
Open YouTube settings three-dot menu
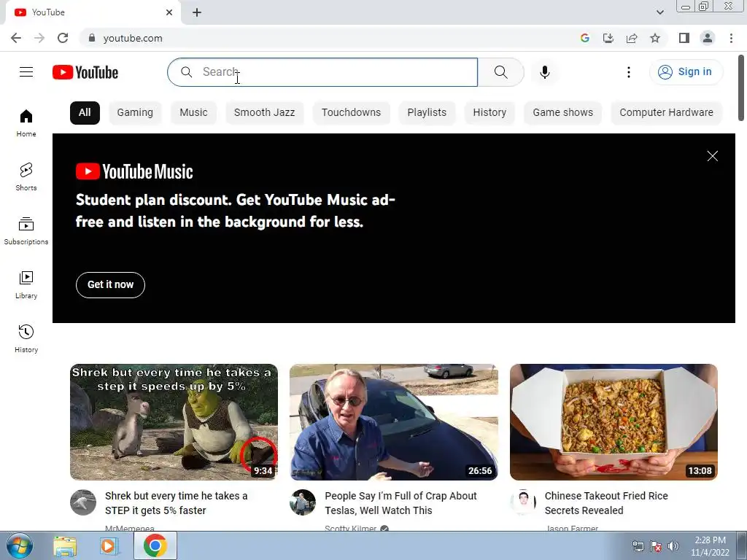point(629,72)
